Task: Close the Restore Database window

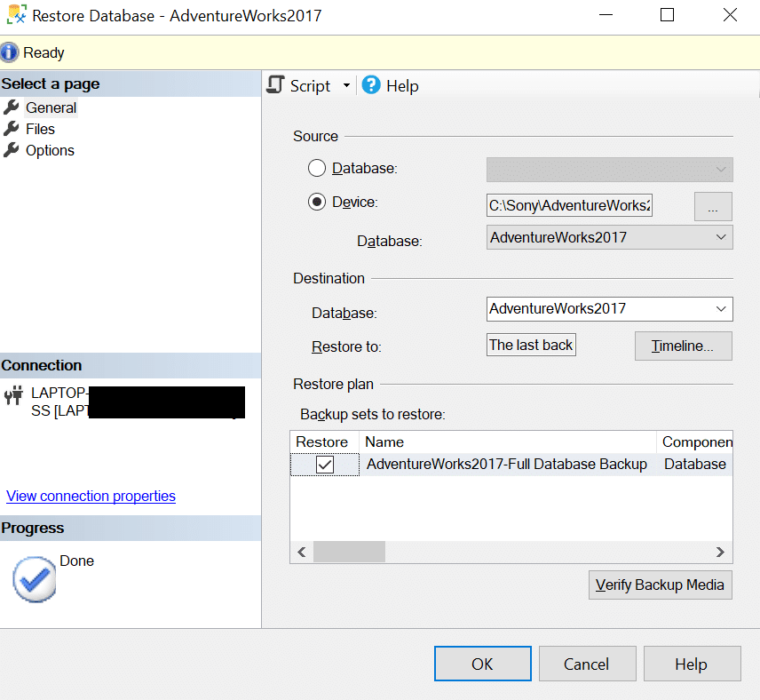Action: (x=730, y=15)
